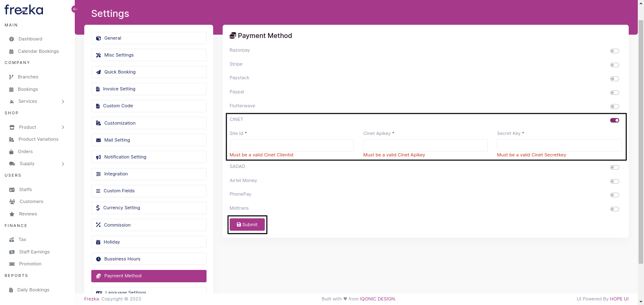Click the Product Variations icon
644x305 pixels.
12,139
